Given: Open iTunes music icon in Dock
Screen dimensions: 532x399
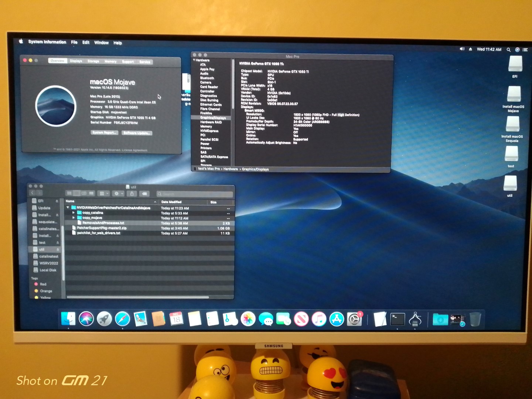Looking at the screenshot, I should click(x=319, y=319).
